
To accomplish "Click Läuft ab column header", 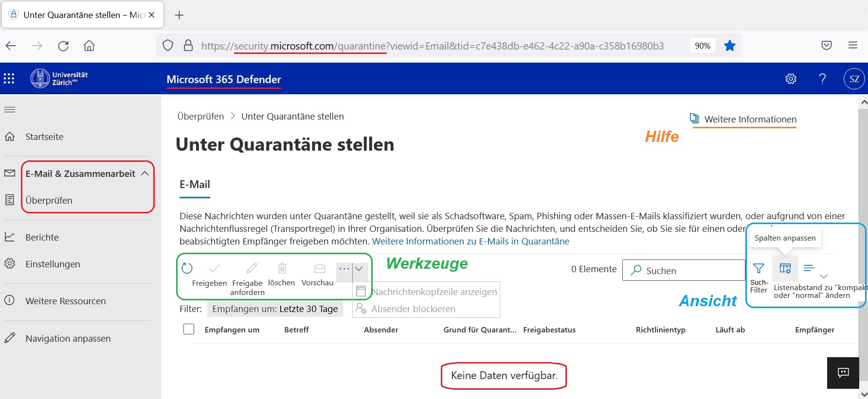I will tap(730, 330).
